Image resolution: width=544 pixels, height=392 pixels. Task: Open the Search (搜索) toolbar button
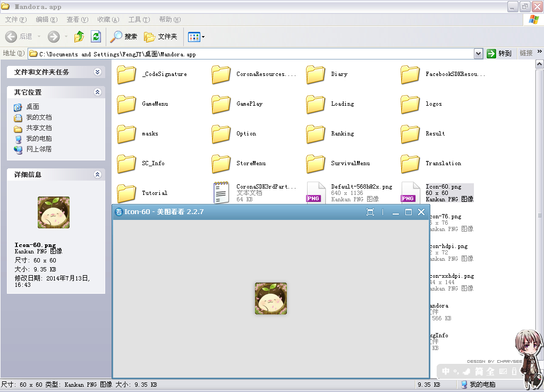coord(123,37)
